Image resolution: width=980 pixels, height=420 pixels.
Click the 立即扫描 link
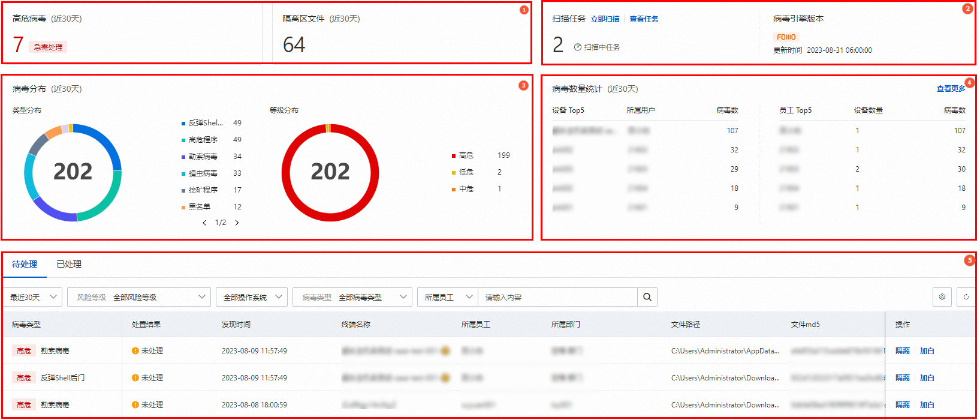coord(605,19)
